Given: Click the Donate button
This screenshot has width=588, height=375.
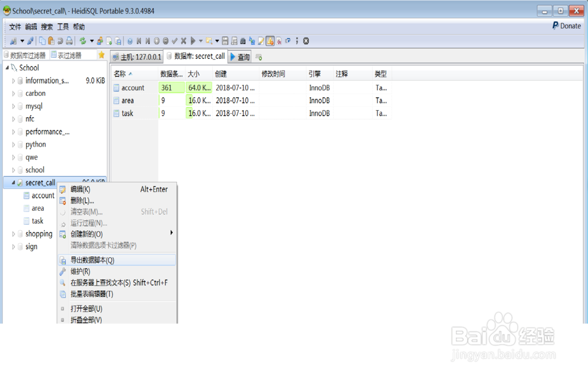Looking at the screenshot, I should pyautogui.click(x=566, y=26).
